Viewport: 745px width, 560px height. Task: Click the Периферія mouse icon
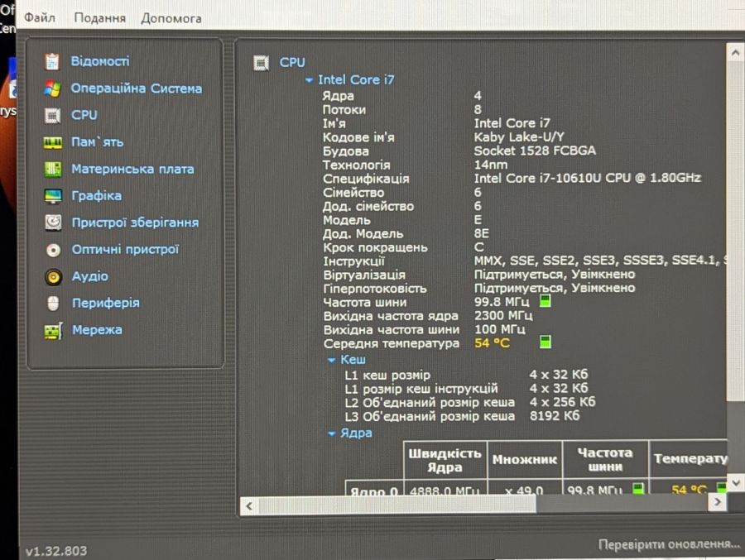click(53, 303)
